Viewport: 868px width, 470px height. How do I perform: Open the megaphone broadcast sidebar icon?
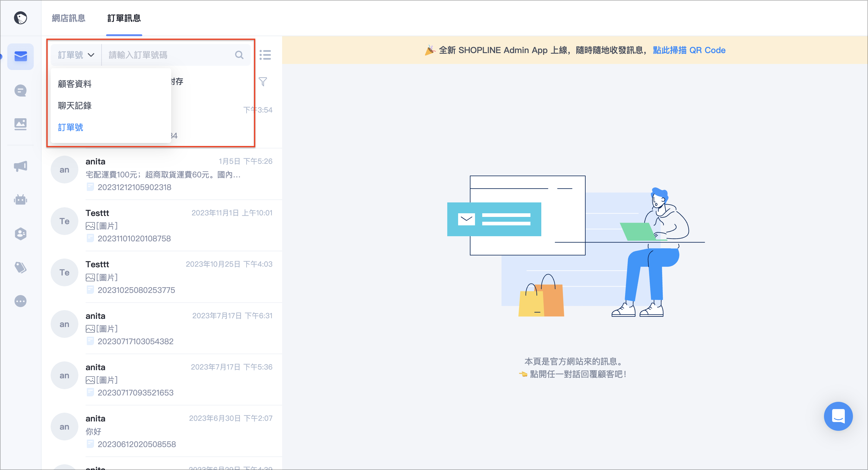20,166
